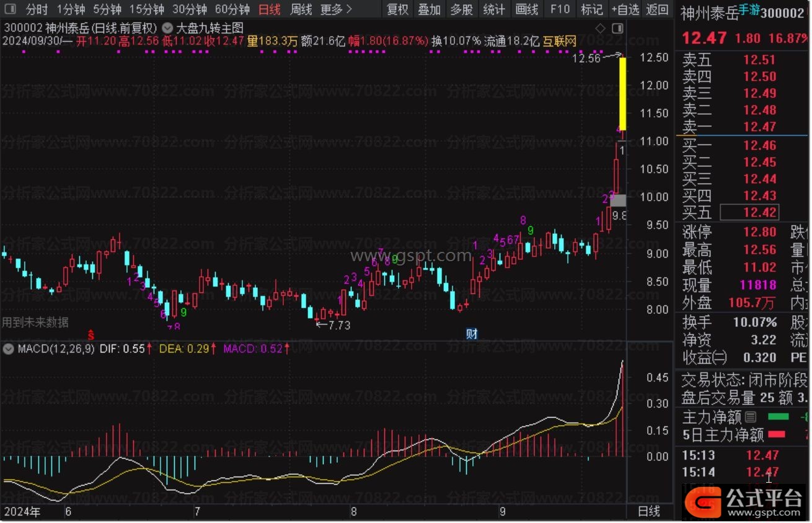
Task: Click the 15:13 trade tick row
Action: 743,456
